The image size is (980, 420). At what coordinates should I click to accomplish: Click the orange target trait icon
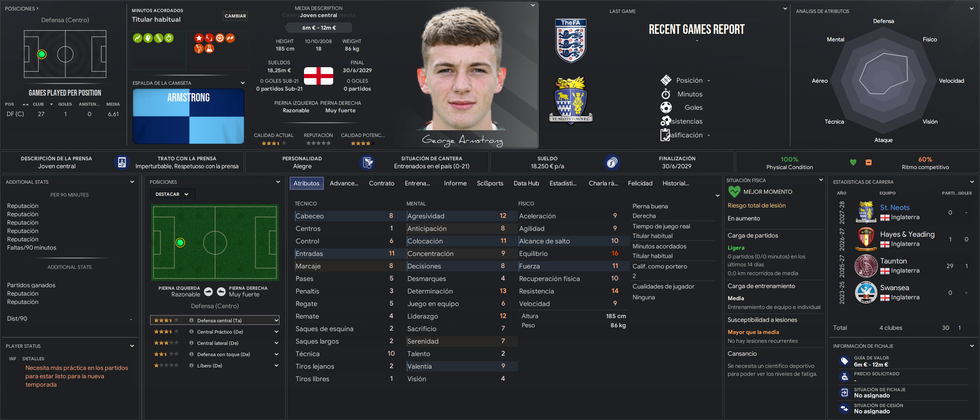click(220, 38)
